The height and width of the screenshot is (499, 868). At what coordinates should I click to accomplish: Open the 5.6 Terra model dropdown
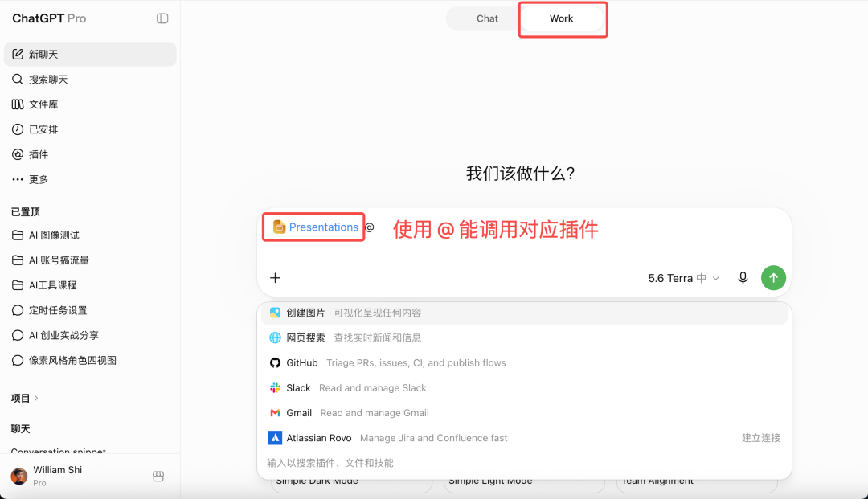click(684, 278)
